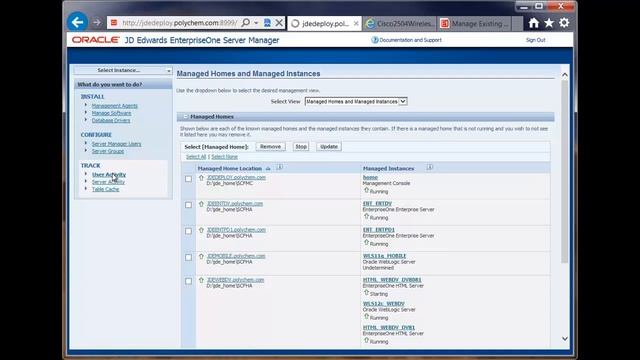Click the Stop button
This screenshot has height=360, width=640.
(x=301, y=147)
